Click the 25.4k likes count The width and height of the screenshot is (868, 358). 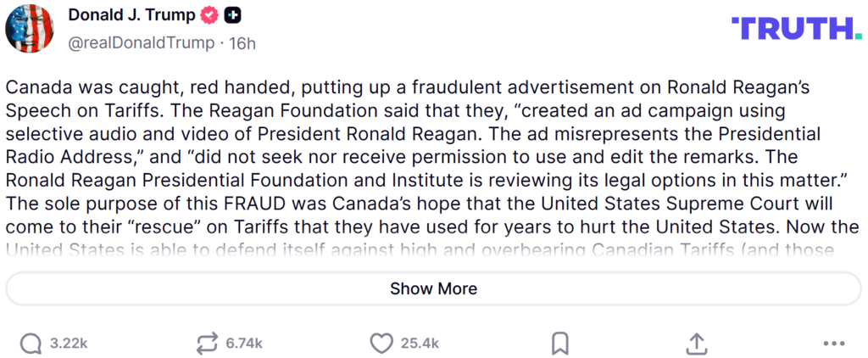coord(420,343)
